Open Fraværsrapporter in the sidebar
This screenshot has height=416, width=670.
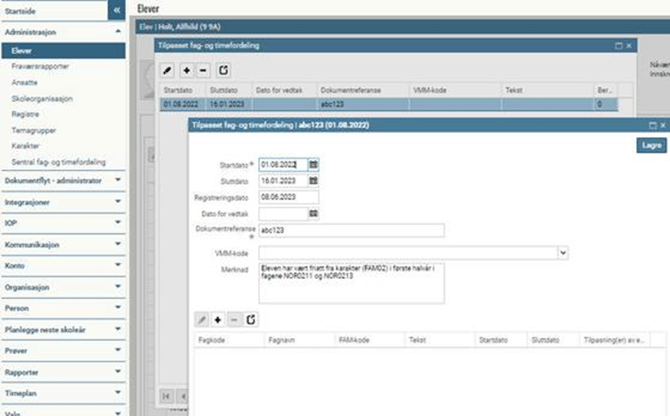coord(33,64)
